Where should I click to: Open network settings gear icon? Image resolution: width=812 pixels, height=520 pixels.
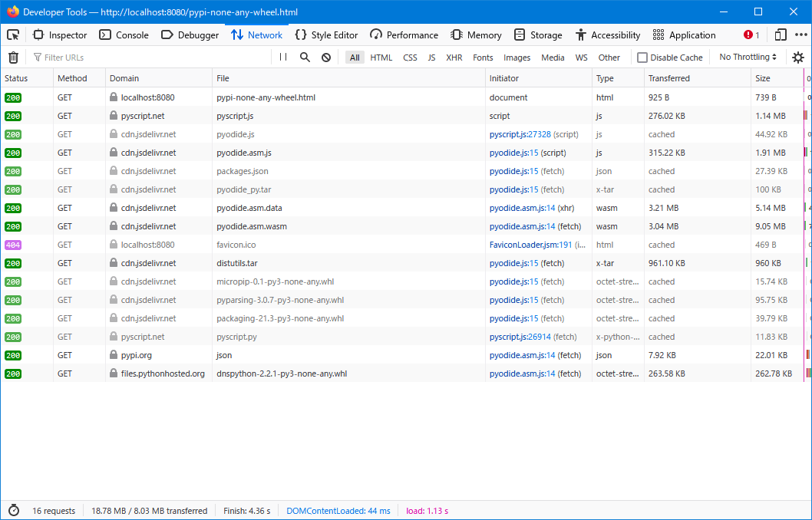click(x=798, y=58)
